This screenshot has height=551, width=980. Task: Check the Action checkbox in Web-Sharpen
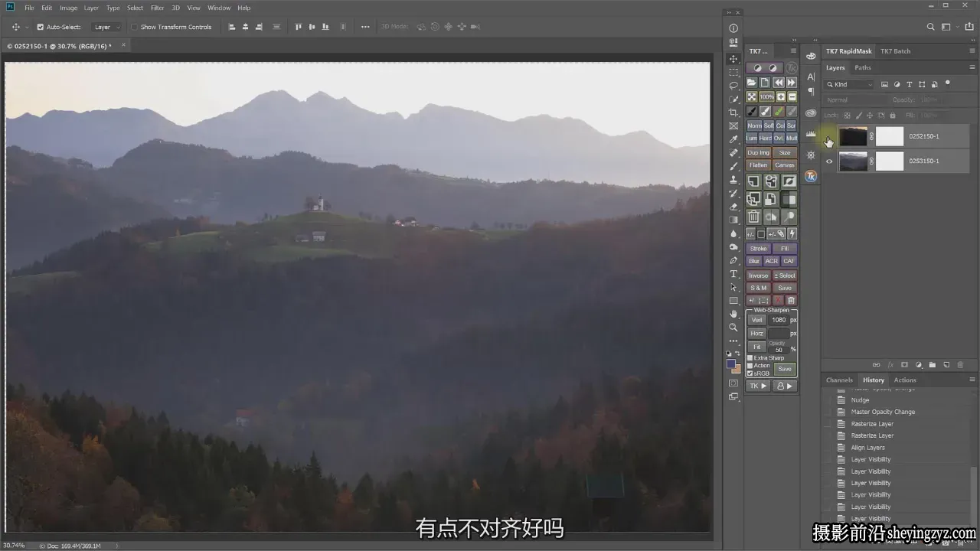point(750,366)
